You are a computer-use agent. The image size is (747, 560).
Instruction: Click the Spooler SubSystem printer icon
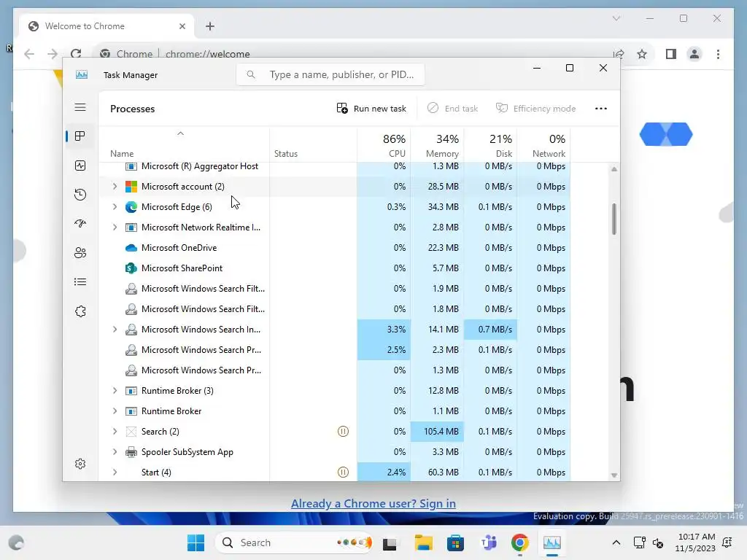[131, 452]
